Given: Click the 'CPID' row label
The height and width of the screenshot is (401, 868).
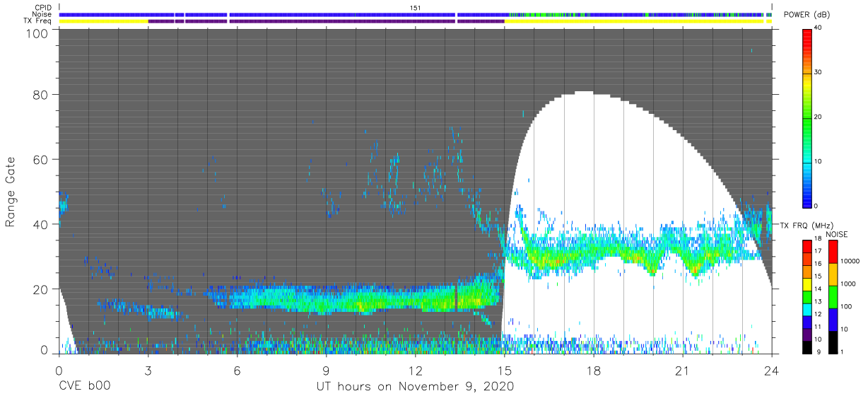Looking at the screenshot, I should 42,8.
